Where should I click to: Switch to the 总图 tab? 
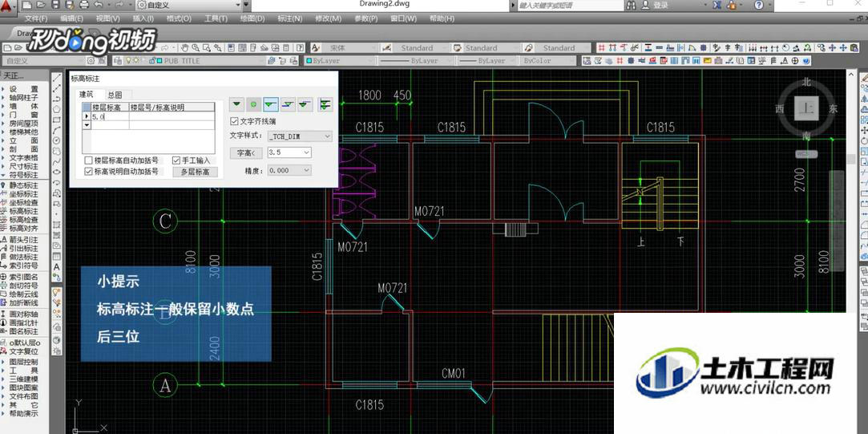pos(115,95)
